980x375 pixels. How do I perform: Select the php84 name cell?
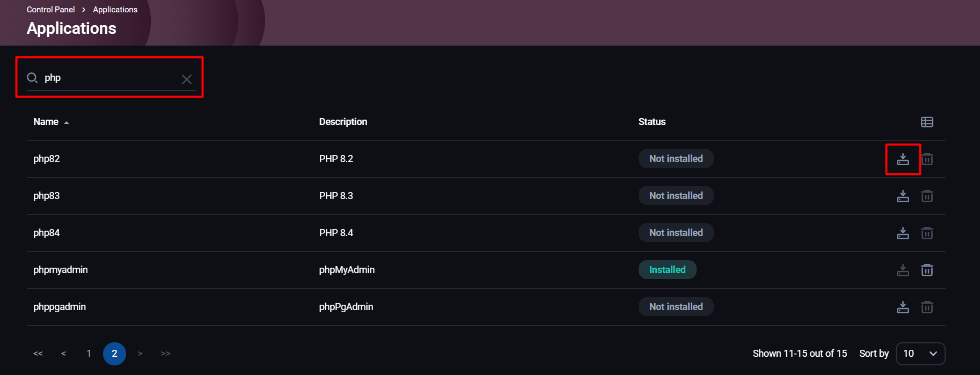click(47, 233)
